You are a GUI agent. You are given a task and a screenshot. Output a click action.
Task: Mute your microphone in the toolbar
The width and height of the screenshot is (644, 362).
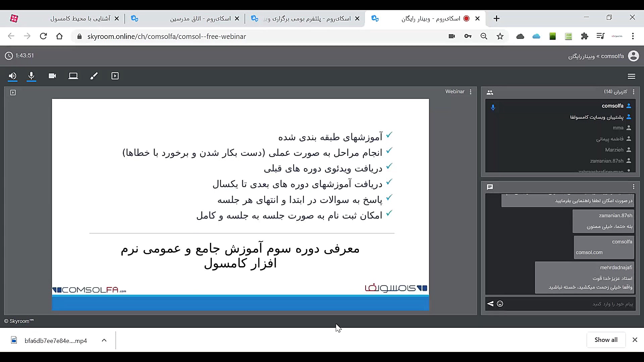(31, 76)
